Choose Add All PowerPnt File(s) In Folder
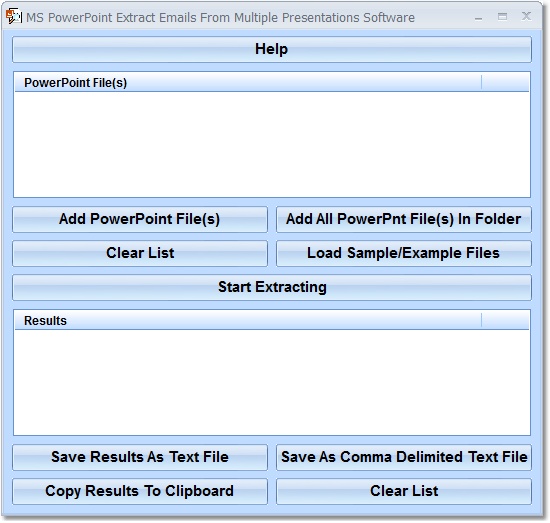 pyautogui.click(x=404, y=219)
